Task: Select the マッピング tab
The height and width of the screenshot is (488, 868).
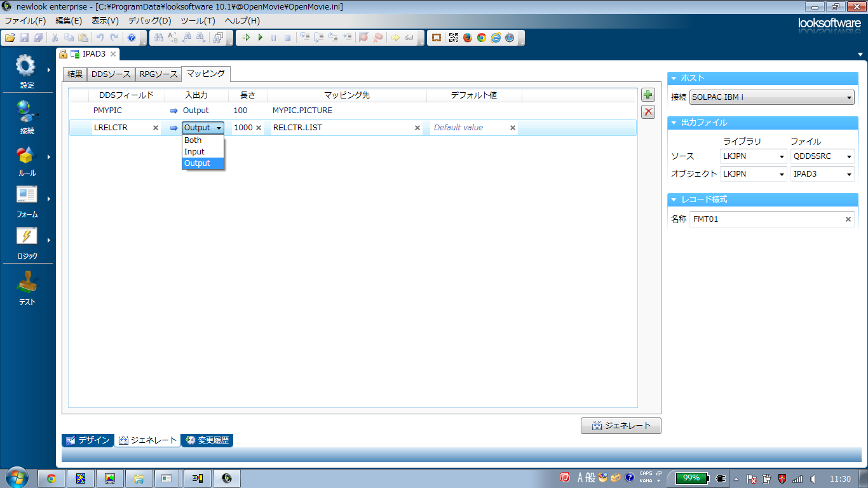Action: pos(206,74)
